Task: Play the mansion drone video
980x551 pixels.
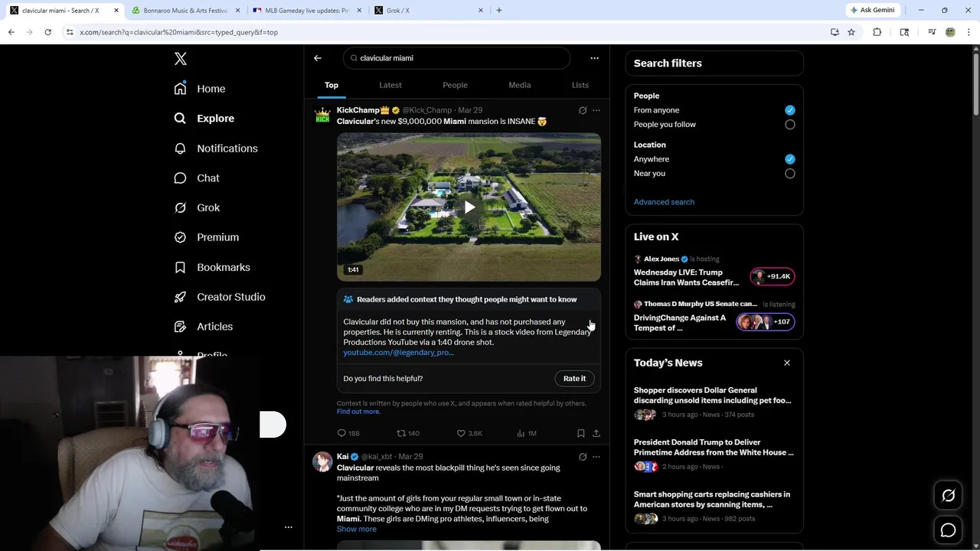Action: 469,207
